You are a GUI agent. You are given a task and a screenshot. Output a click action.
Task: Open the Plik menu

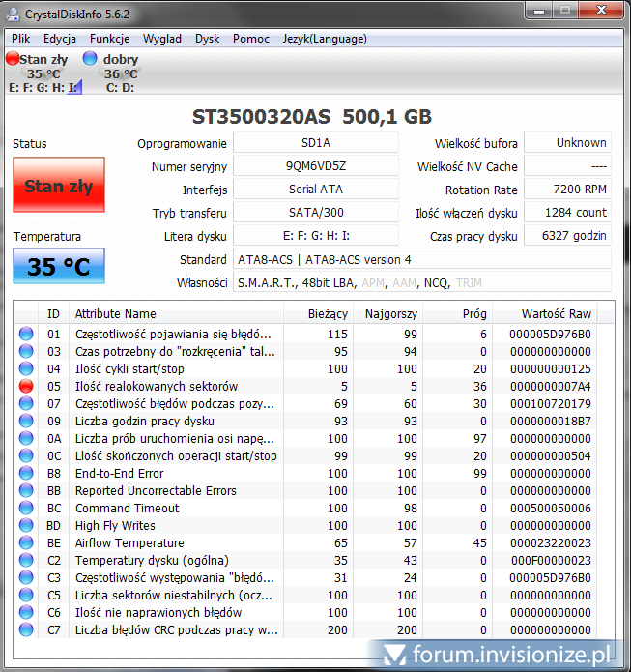point(21,39)
